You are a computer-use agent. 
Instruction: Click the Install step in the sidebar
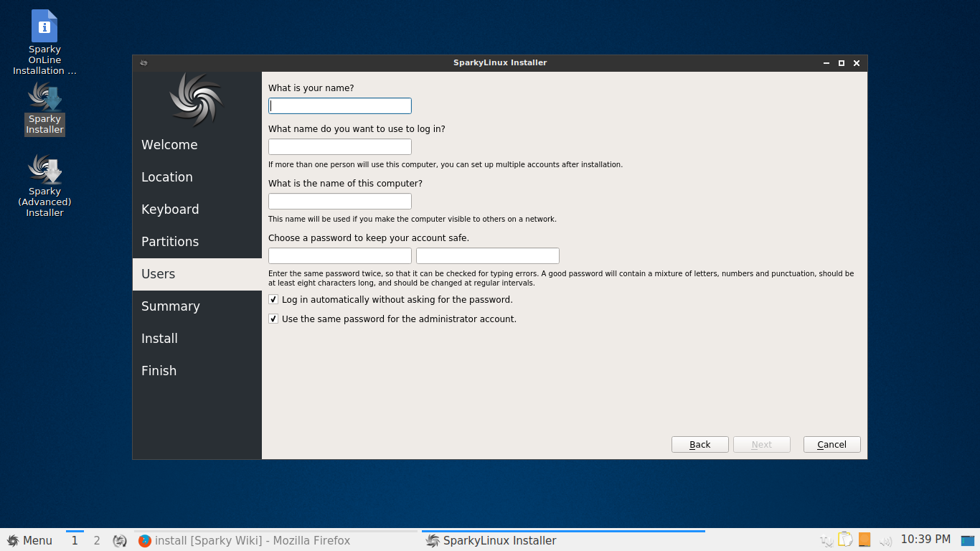197,339
